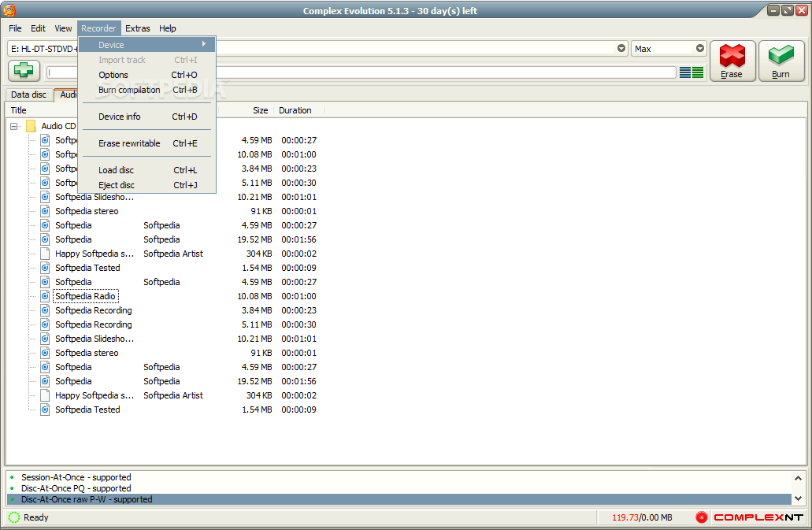Click the path input field
The width and height of the screenshot is (812, 530).
pyautogui.click(x=362, y=72)
